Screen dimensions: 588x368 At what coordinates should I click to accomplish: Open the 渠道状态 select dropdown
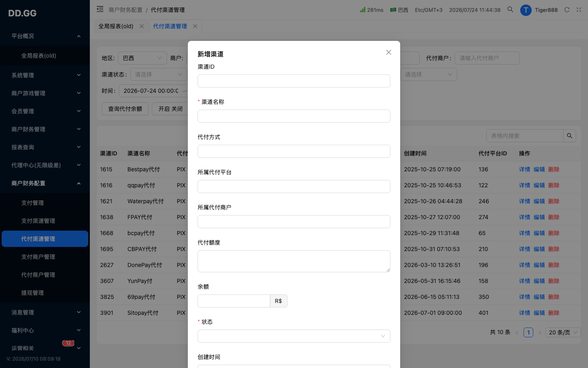point(159,74)
